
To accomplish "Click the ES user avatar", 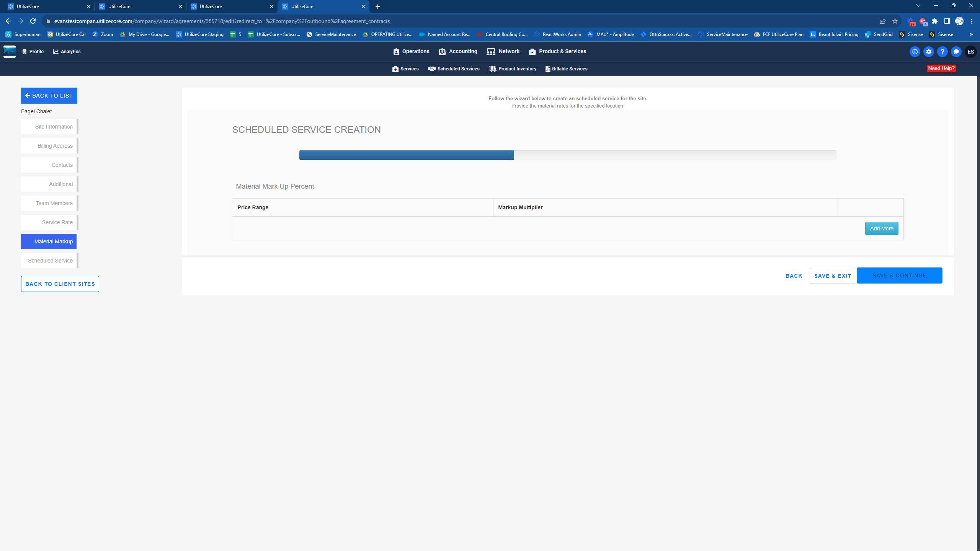I will pyautogui.click(x=970, y=52).
